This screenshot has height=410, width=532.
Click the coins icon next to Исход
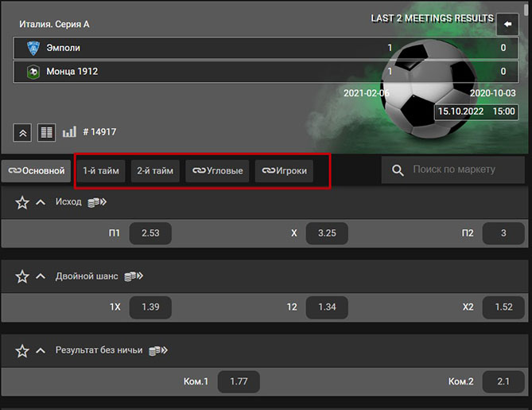pyautogui.click(x=97, y=202)
